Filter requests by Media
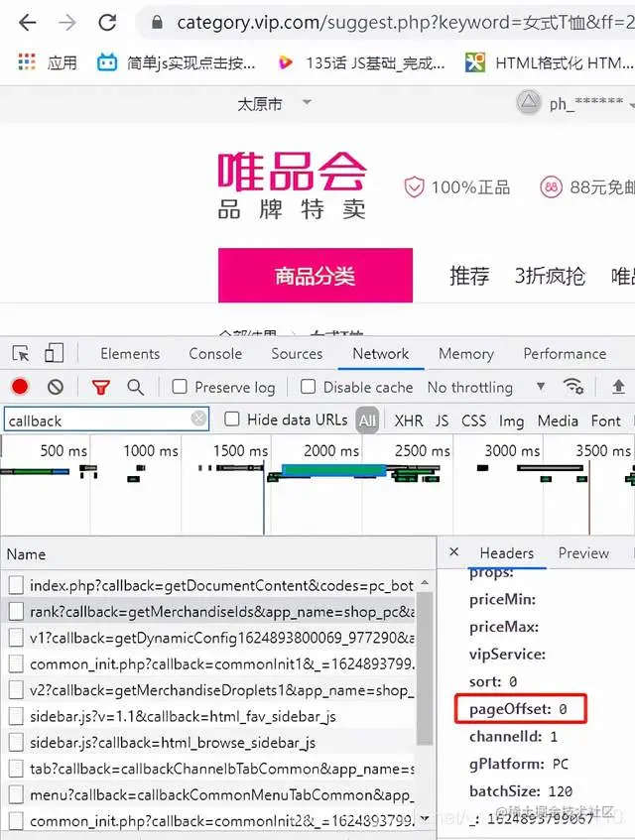 pyautogui.click(x=558, y=421)
